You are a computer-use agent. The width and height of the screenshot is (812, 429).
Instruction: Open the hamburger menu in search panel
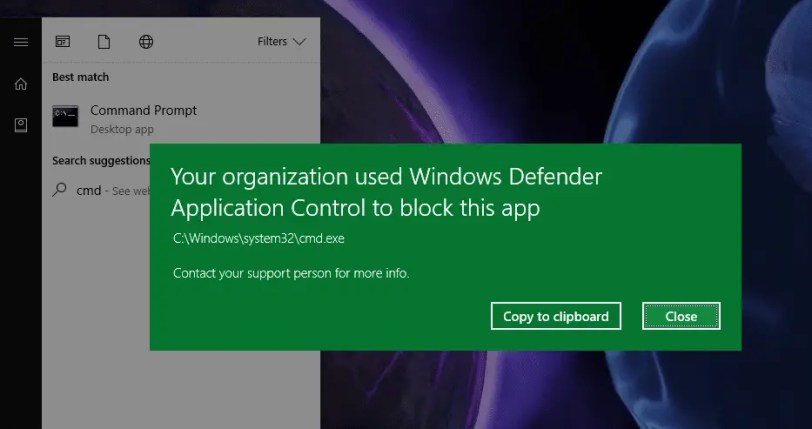pos(21,42)
